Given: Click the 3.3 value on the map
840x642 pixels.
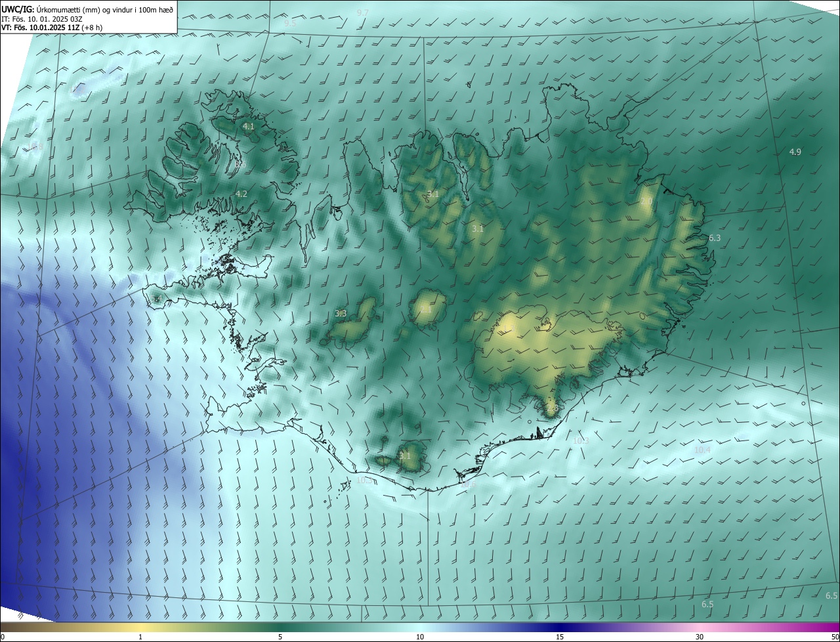Looking at the screenshot, I should coord(341,314).
